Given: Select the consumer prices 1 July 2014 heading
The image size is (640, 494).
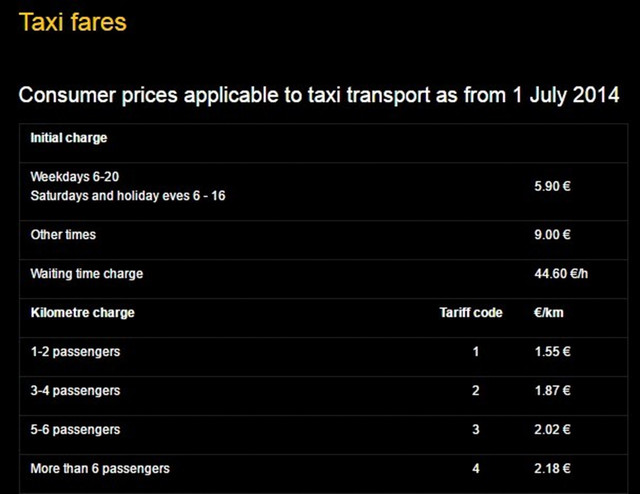Looking at the screenshot, I should click(319, 95).
